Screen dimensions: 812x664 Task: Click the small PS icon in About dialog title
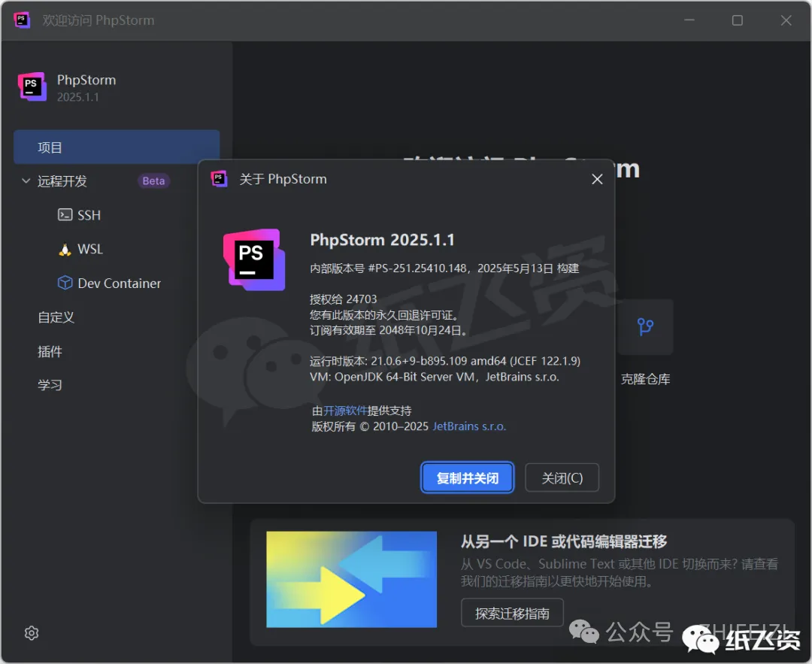[219, 179]
